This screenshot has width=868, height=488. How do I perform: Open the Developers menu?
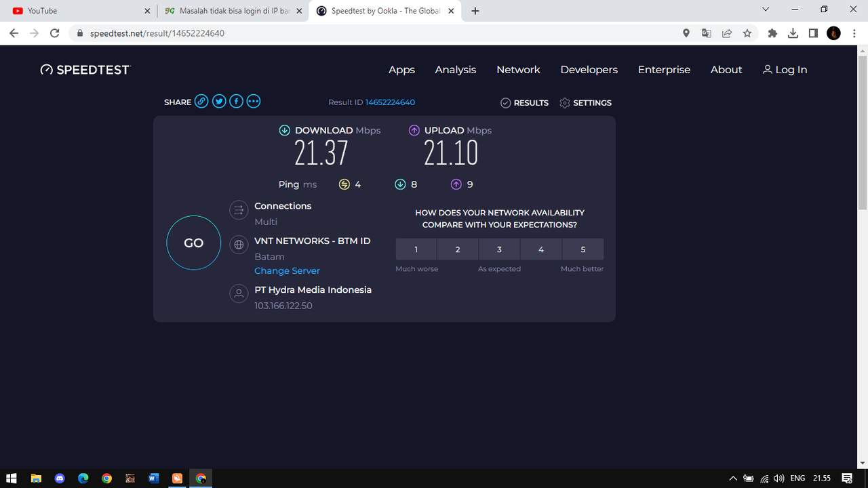point(589,70)
